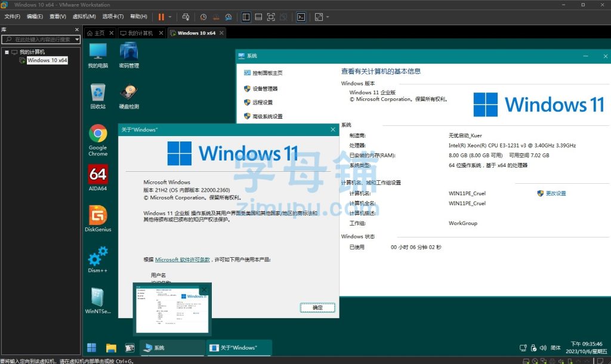Open the 查看(V) menu
Viewport: 611px width, 364px height.
[x=58, y=16]
